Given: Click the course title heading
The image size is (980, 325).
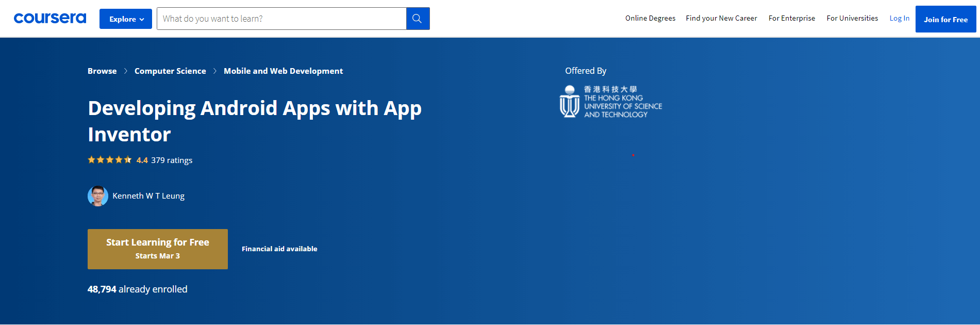Looking at the screenshot, I should coord(255,121).
